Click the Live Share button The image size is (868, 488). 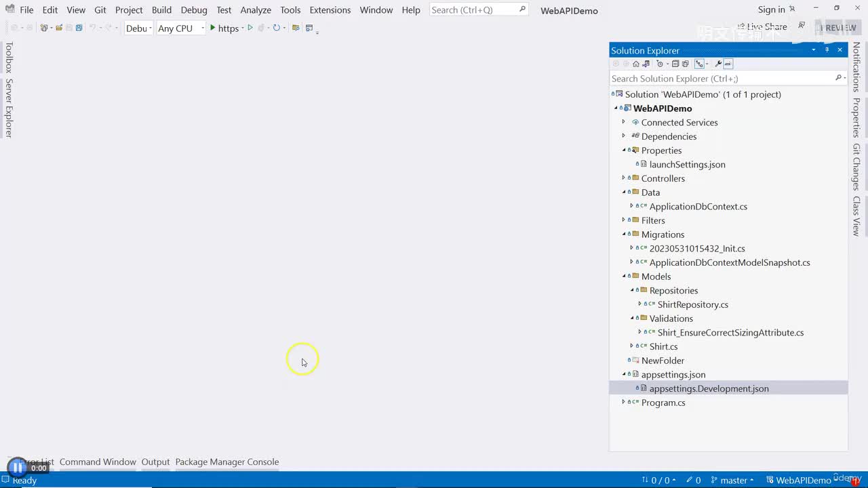[x=762, y=27]
